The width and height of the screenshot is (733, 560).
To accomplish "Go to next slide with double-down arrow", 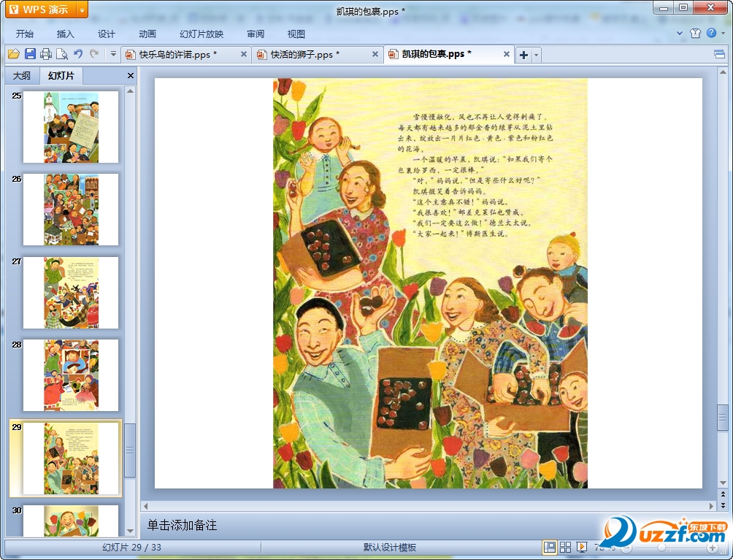I will pos(723,505).
